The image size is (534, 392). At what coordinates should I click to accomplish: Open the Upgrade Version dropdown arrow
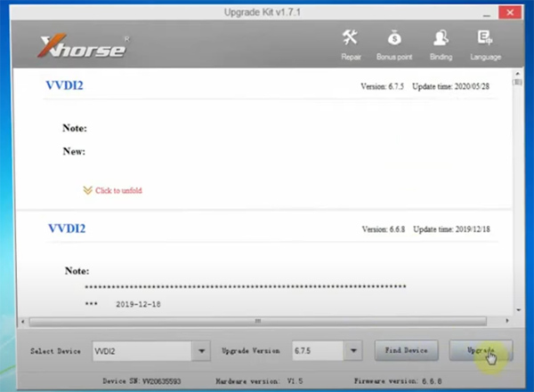coord(353,351)
